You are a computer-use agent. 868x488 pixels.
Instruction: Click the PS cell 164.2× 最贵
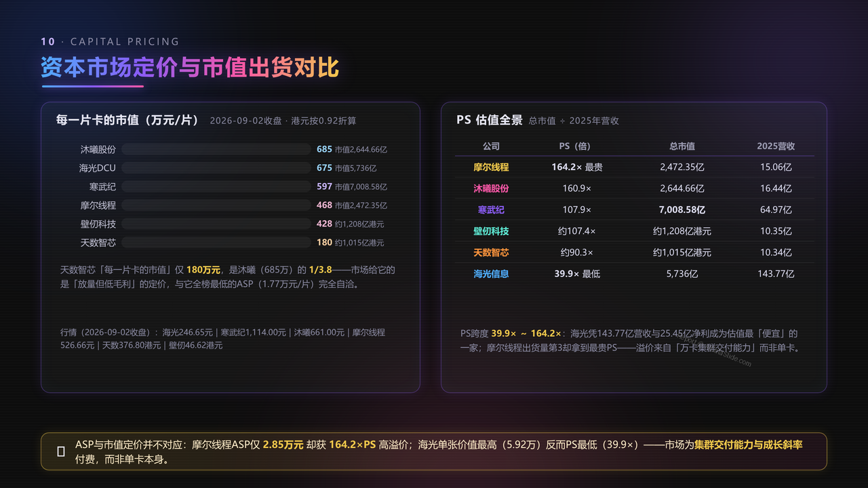pos(577,167)
